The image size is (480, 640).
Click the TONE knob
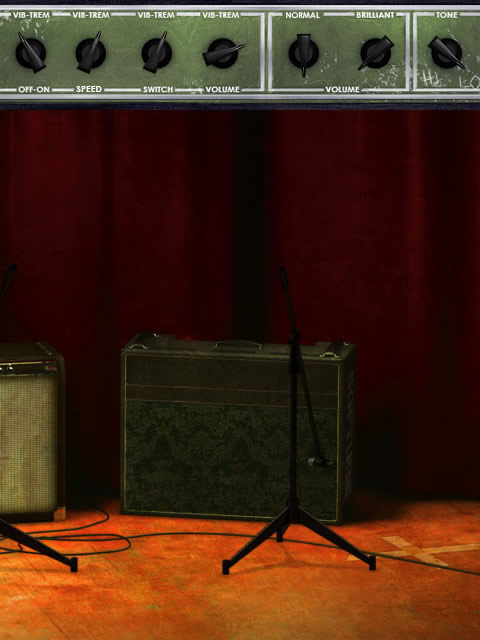(447, 53)
